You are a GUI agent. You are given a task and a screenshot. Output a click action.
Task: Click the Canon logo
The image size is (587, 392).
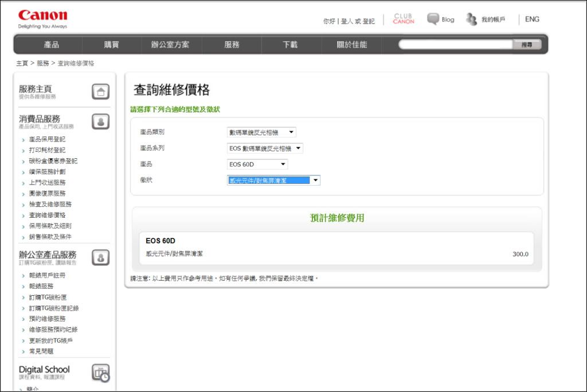(x=42, y=15)
